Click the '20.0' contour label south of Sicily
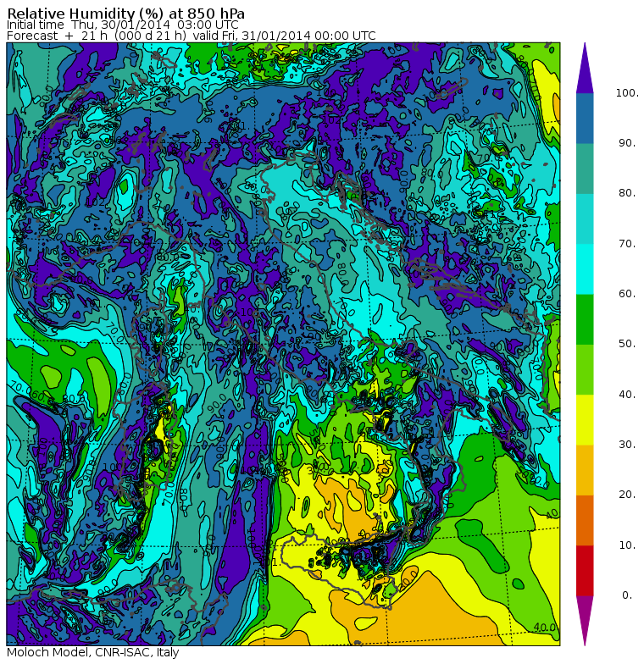The width and height of the screenshot is (644, 664). pos(408,581)
